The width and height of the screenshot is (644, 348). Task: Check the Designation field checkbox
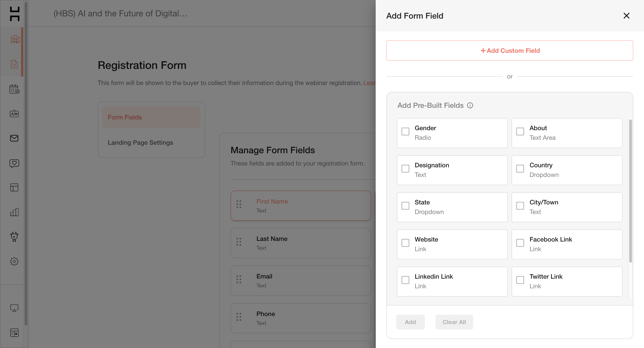405,168
